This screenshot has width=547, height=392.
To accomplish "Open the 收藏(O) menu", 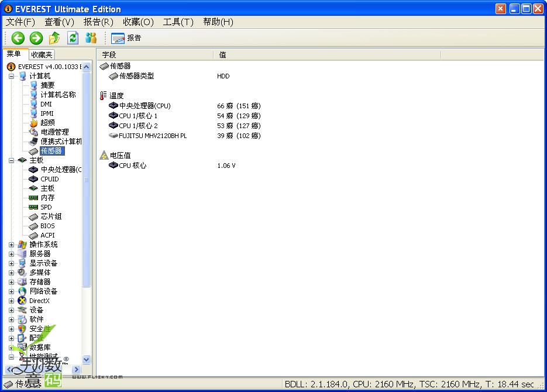I will click(x=138, y=22).
